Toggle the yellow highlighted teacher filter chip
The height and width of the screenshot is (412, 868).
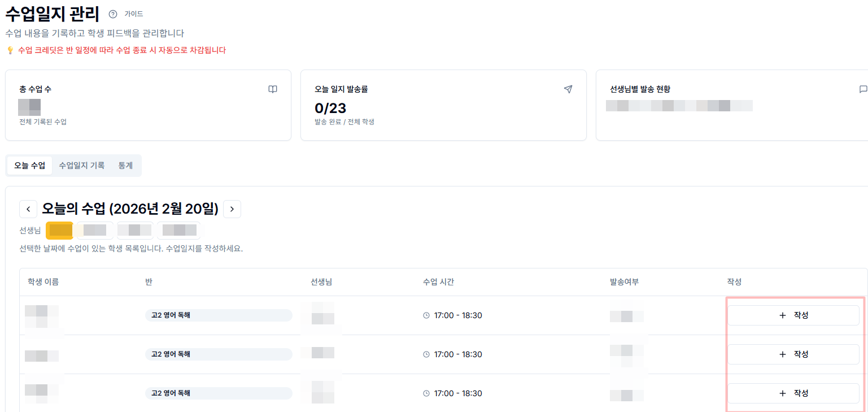(59, 230)
